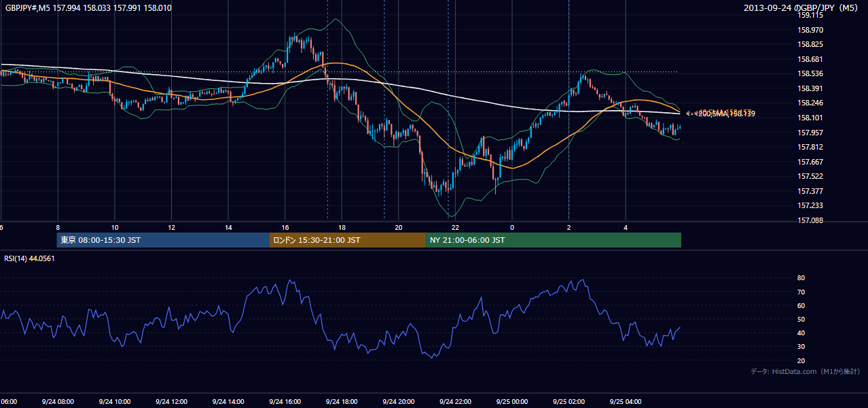868x408 pixels.
Task: Click the 9/24 08:00 time label
Action: [x=58, y=401]
